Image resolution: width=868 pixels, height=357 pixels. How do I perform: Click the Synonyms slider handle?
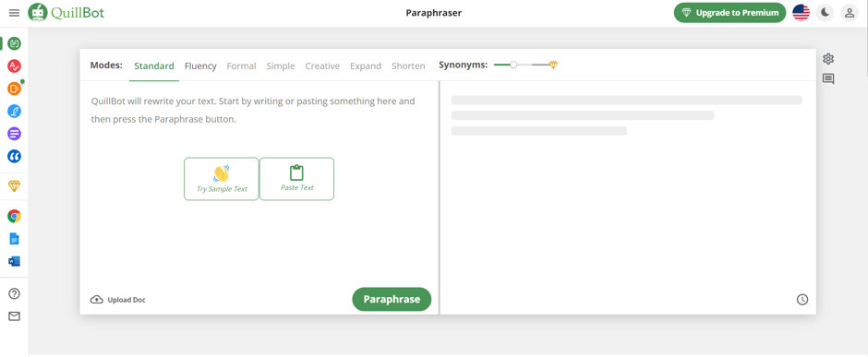point(513,65)
